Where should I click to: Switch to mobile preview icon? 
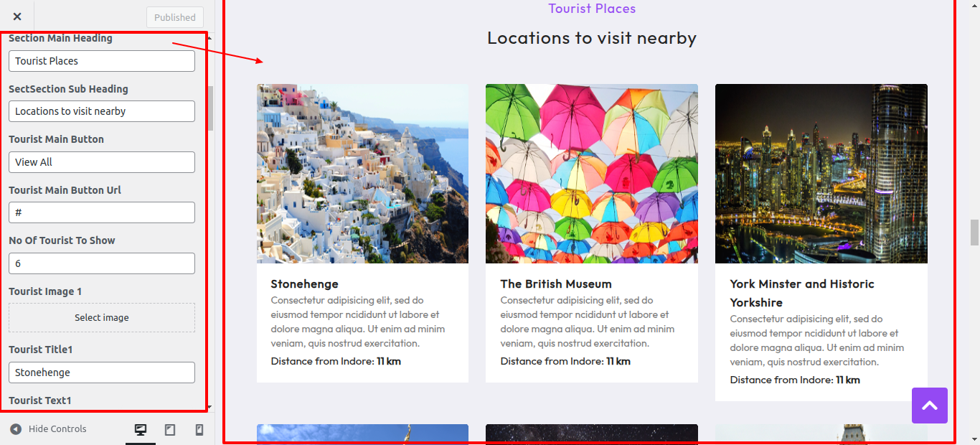(x=199, y=429)
